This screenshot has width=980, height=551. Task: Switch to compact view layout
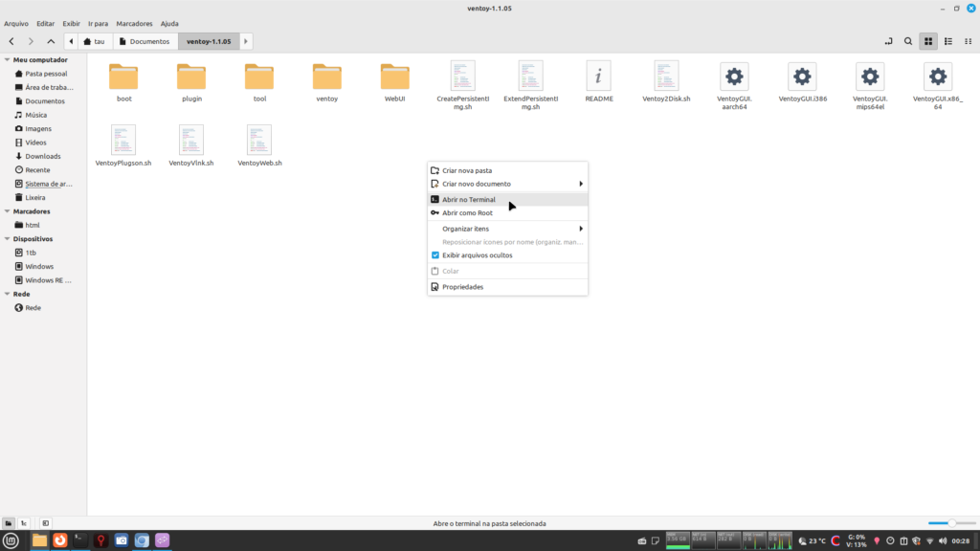click(967, 42)
